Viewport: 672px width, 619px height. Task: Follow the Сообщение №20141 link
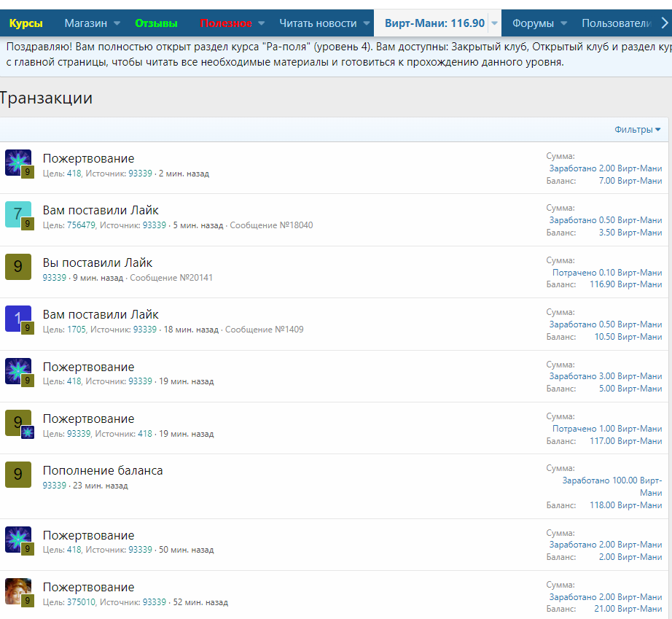171,278
